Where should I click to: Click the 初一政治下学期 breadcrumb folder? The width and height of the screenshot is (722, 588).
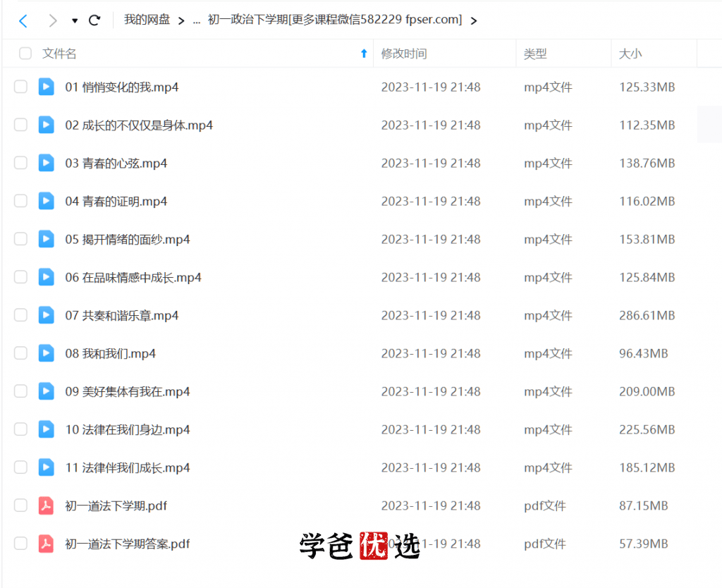(335, 20)
